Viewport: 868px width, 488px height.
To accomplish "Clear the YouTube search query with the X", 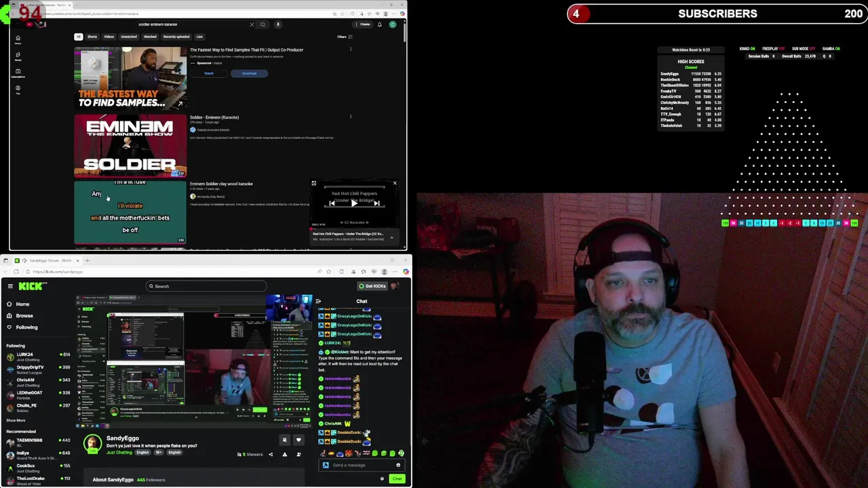I will [x=252, y=24].
